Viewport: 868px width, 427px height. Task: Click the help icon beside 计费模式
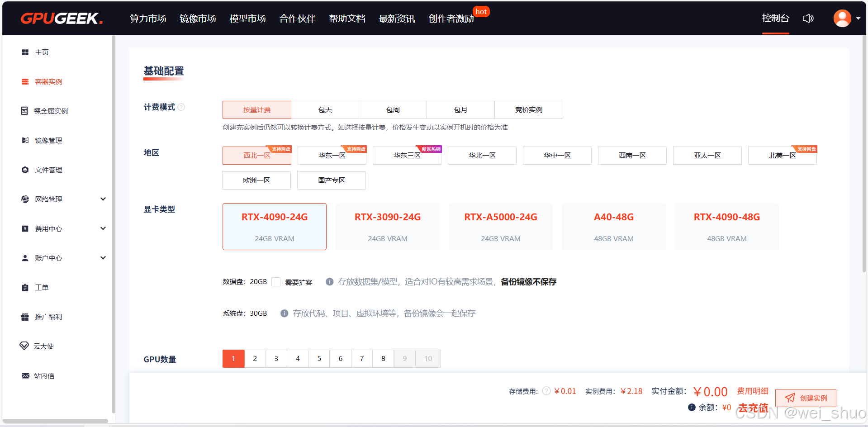181,107
